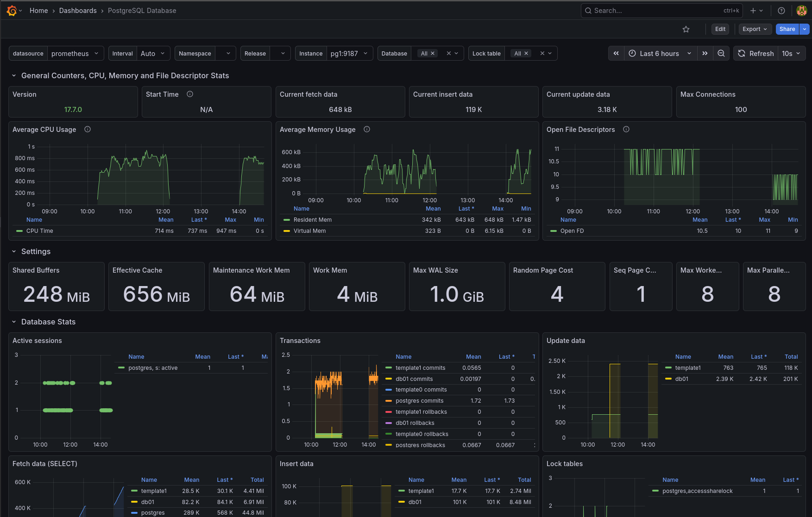
Task: Hide the Resident Mem series in Average Memory Usage
Action: click(313, 219)
